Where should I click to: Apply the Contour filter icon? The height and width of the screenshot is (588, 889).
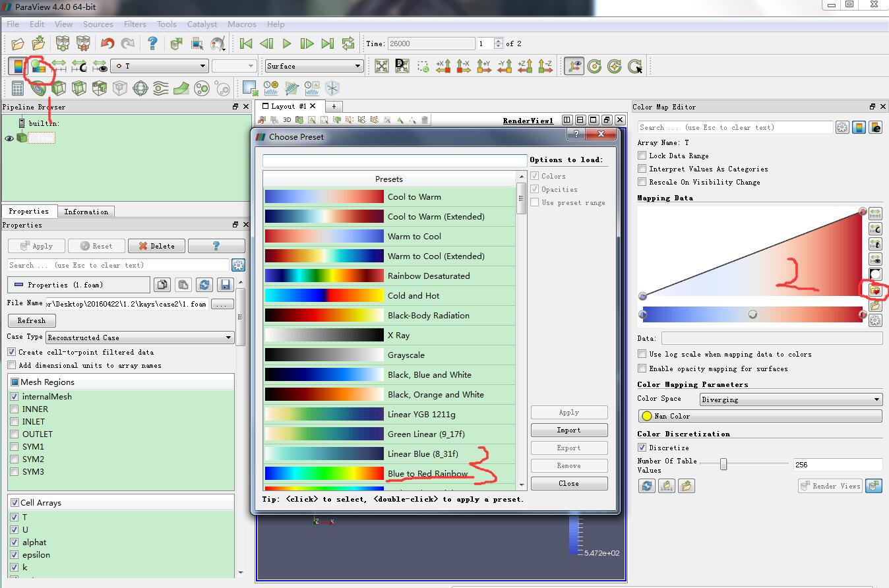pyautogui.click(x=38, y=88)
